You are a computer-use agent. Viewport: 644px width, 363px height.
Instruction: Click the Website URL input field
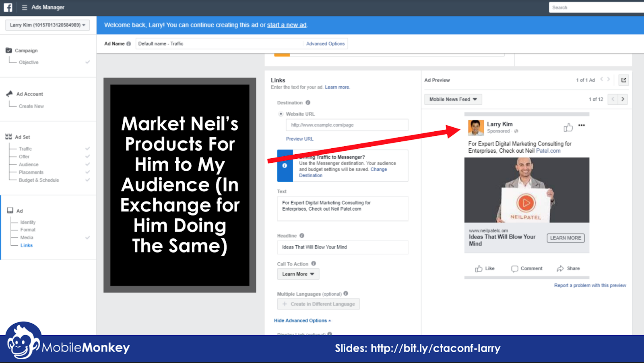(x=347, y=125)
